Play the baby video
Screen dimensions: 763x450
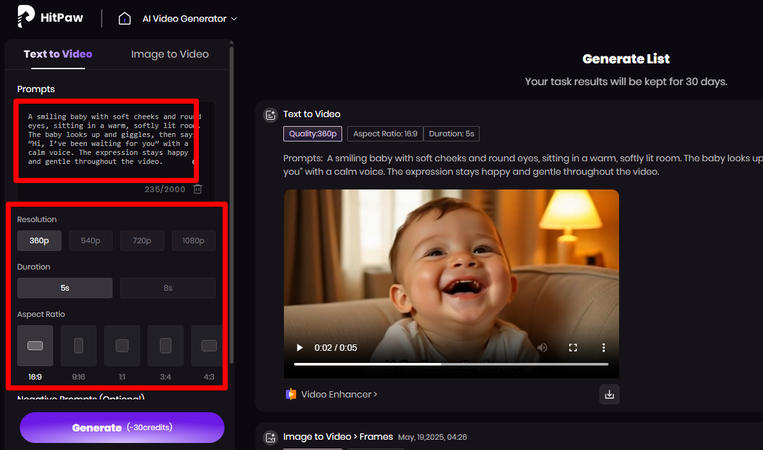300,347
